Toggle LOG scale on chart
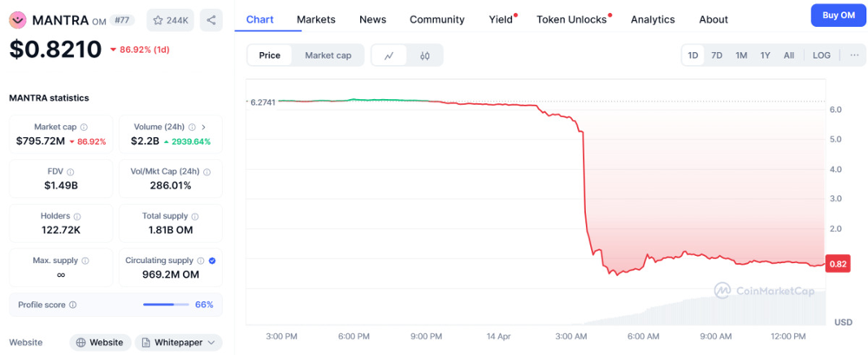 821,56
